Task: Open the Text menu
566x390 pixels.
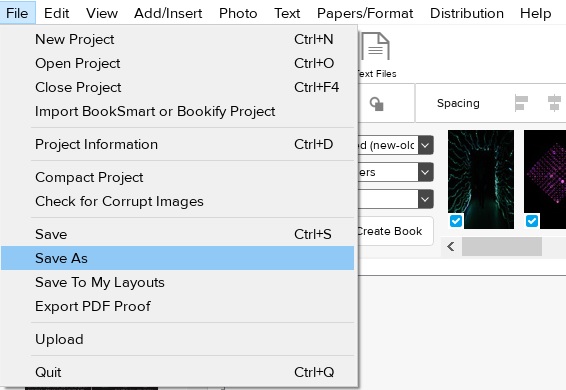Action: [x=287, y=13]
